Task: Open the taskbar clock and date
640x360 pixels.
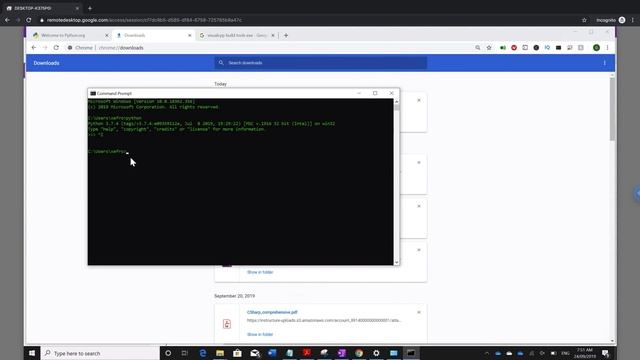Action: (585, 353)
